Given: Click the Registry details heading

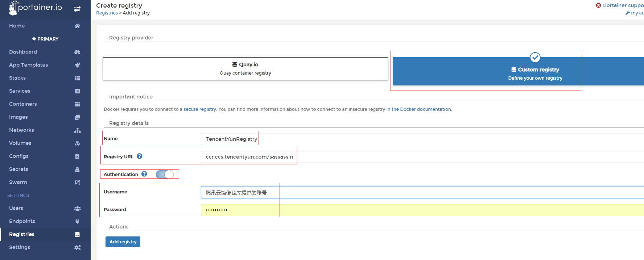Looking at the screenshot, I should pos(129,123).
